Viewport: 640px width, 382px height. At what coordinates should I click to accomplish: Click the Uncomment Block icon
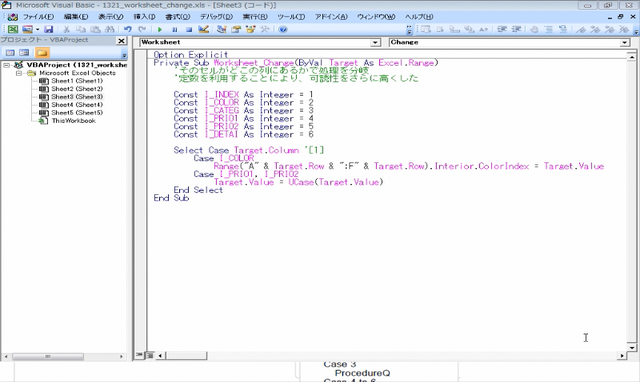coord(563,29)
